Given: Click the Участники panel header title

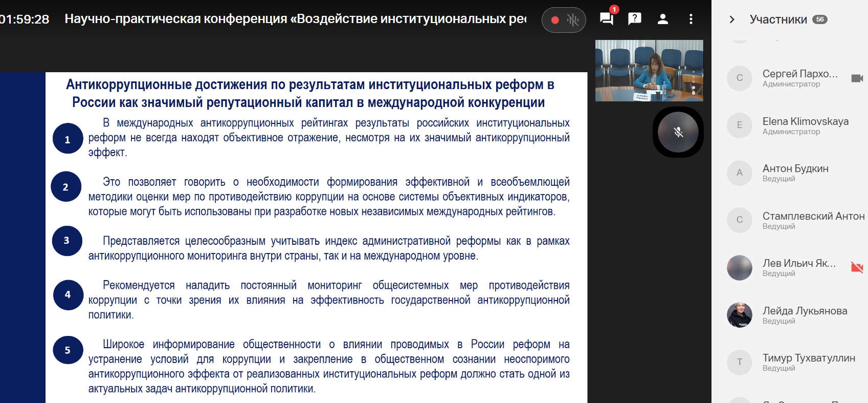Looking at the screenshot, I should (778, 19).
